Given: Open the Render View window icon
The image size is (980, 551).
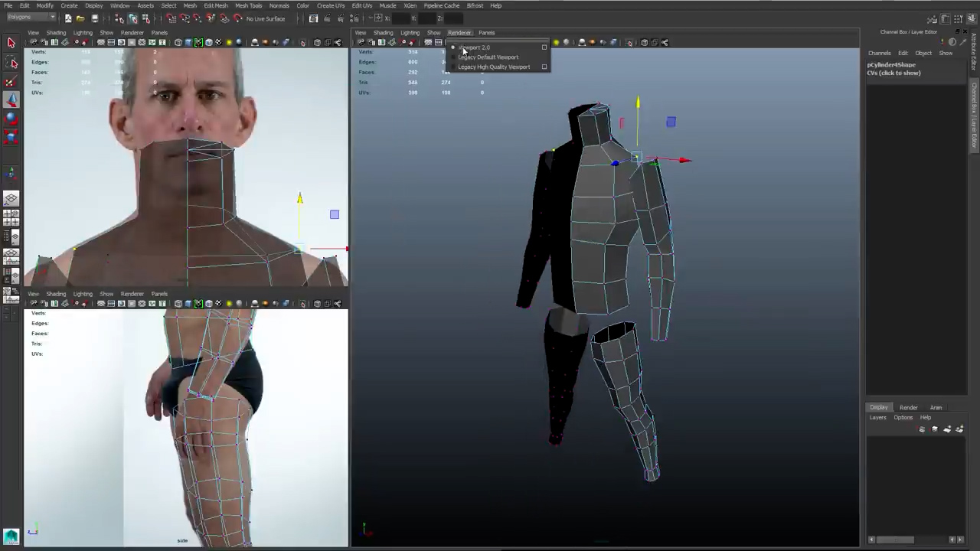Looking at the screenshot, I should (x=314, y=18).
